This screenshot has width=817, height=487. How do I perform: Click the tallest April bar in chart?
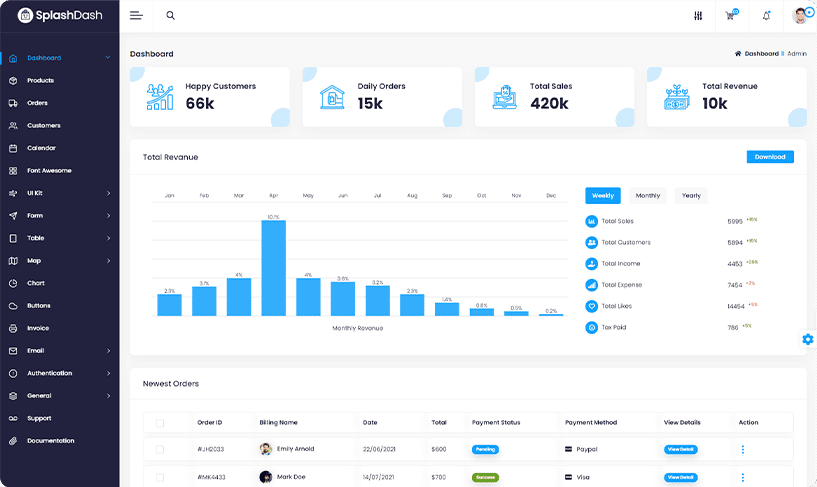(x=273, y=268)
